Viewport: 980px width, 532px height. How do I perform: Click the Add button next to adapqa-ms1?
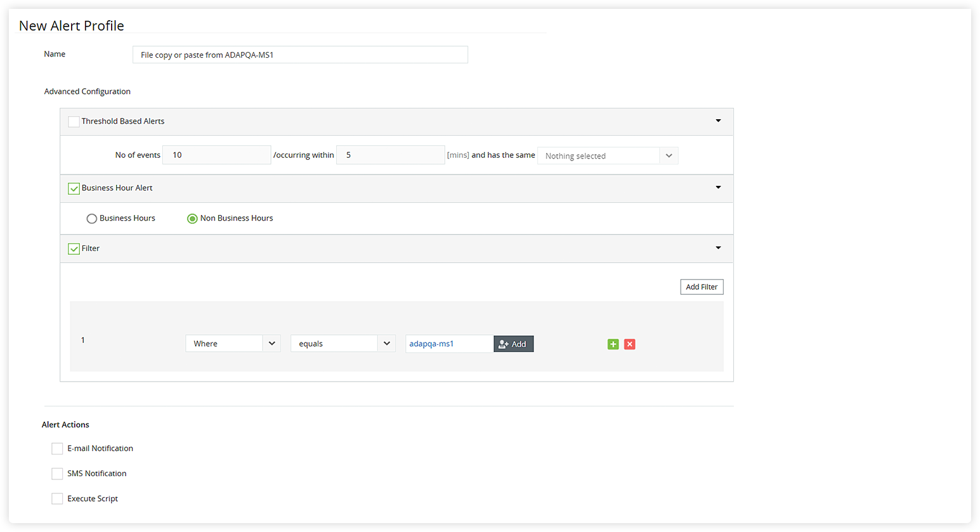(514, 344)
